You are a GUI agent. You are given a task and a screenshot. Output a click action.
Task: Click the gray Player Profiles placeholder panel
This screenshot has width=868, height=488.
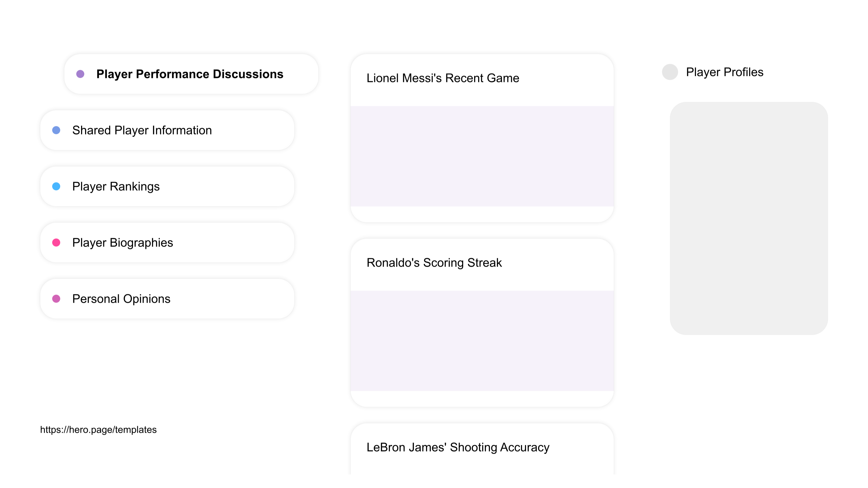click(749, 218)
